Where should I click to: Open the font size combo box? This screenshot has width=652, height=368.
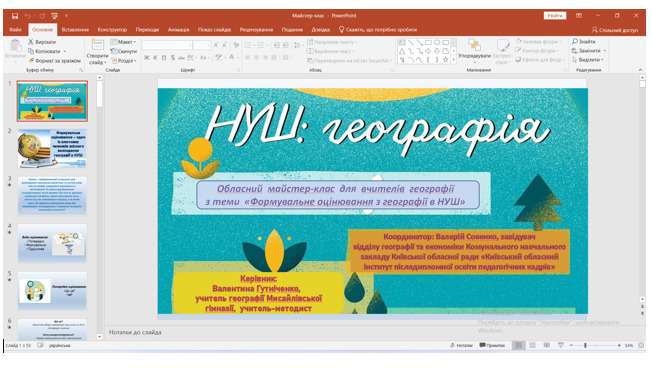[x=202, y=45]
